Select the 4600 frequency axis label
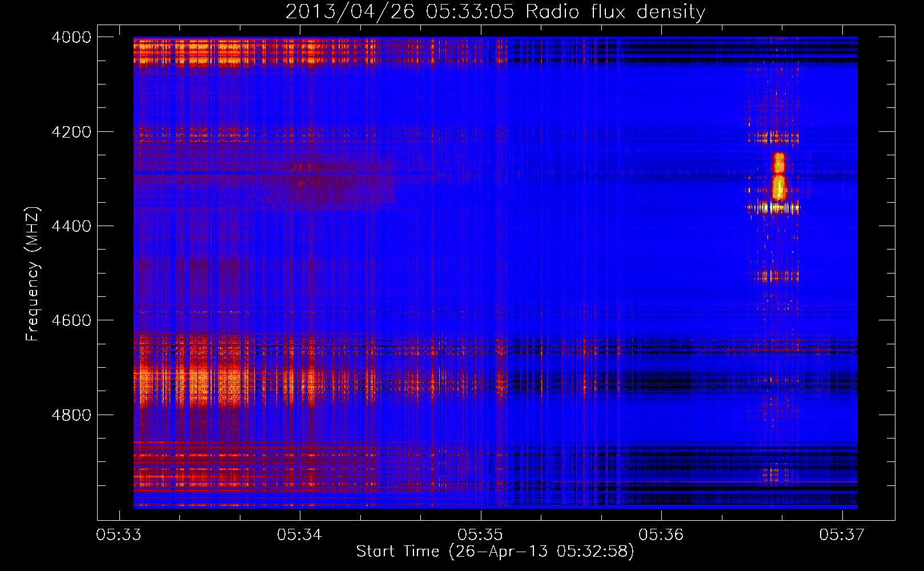 point(71,320)
